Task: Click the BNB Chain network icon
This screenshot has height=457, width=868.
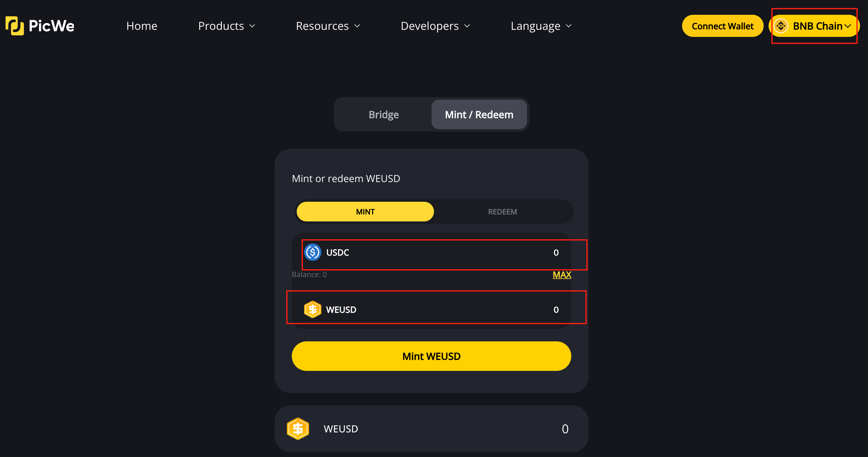Action: point(781,26)
